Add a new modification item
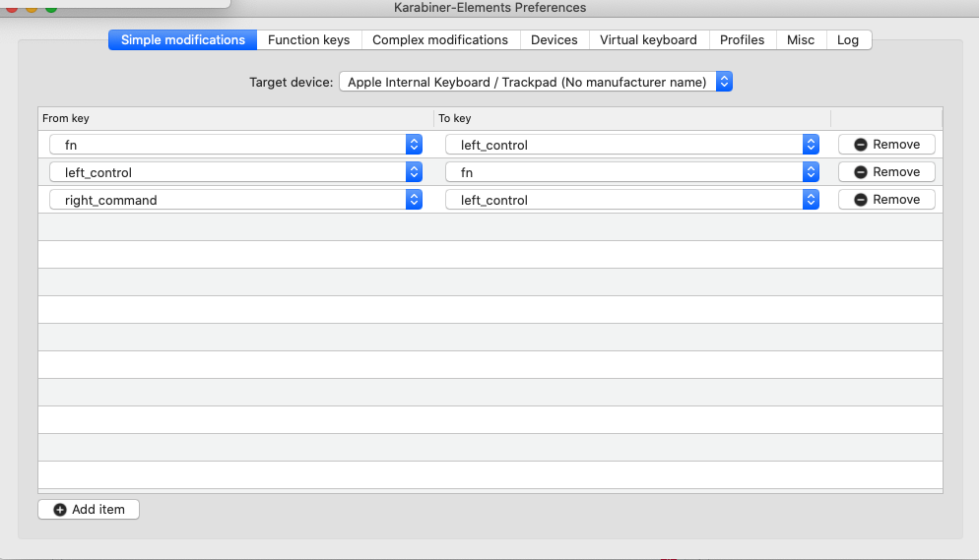Screen dimensions: 979x560 click(x=89, y=510)
